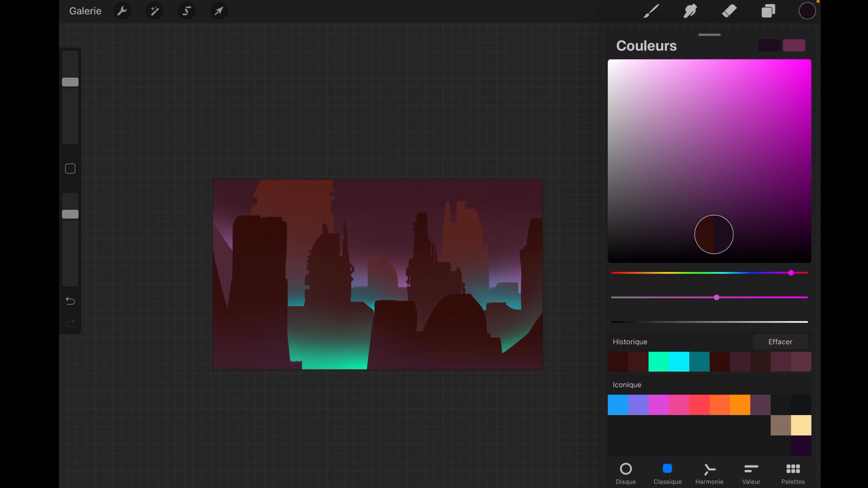Pick the dark teal history swatch
Viewport: 868px width, 488px height.
699,362
